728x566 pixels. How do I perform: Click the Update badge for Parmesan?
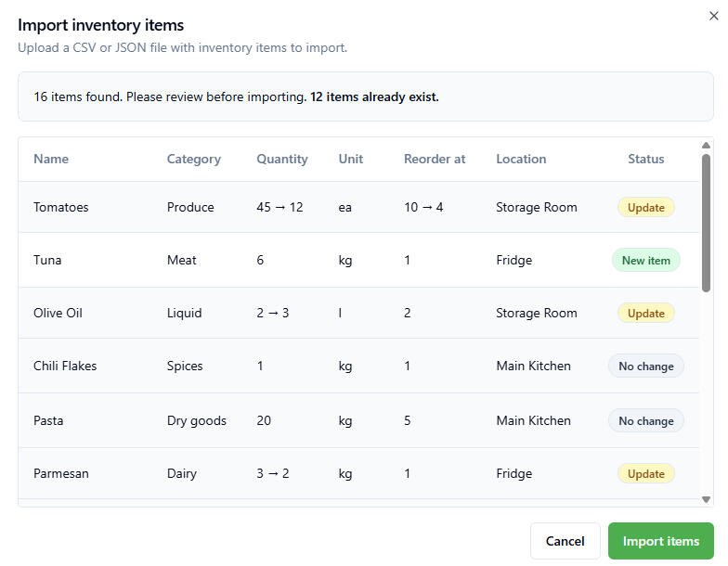(x=645, y=473)
